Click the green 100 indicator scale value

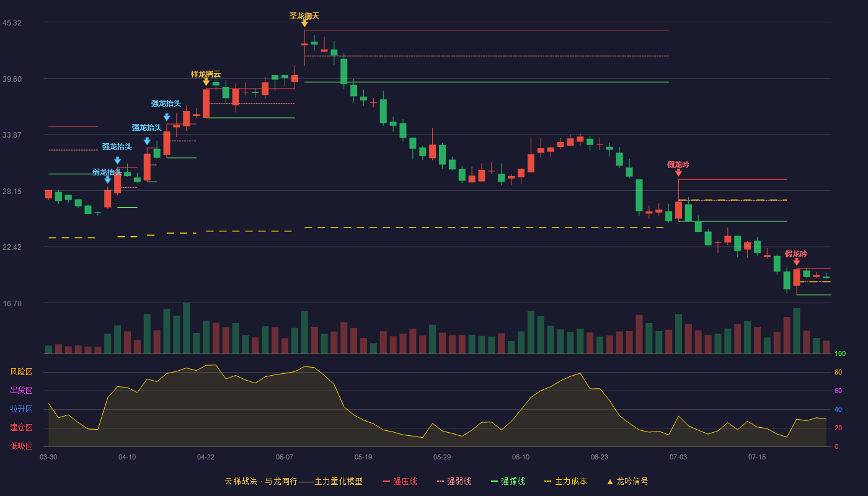click(840, 354)
